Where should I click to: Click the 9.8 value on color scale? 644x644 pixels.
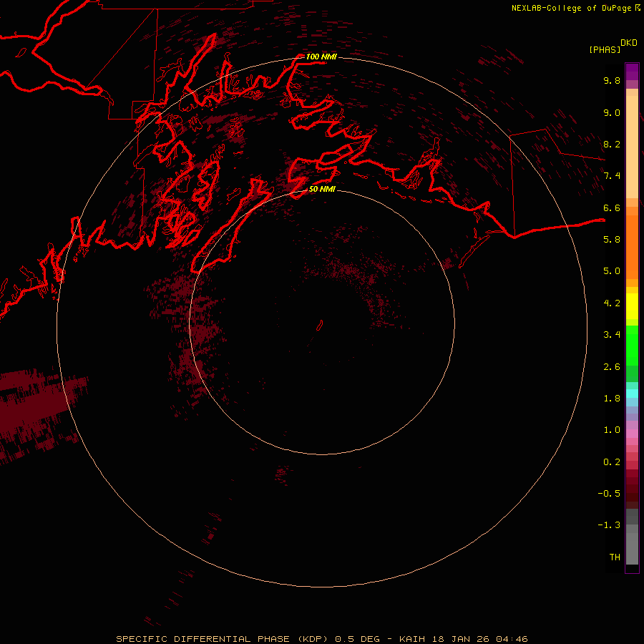coord(612,80)
